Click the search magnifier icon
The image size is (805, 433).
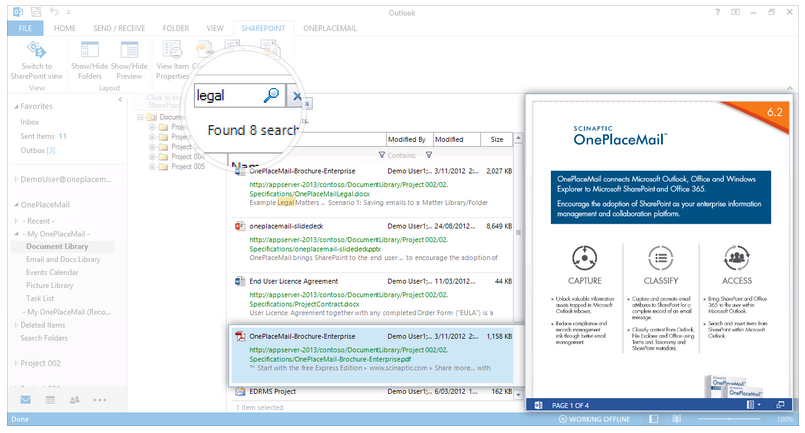pyautogui.click(x=271, y=96)
